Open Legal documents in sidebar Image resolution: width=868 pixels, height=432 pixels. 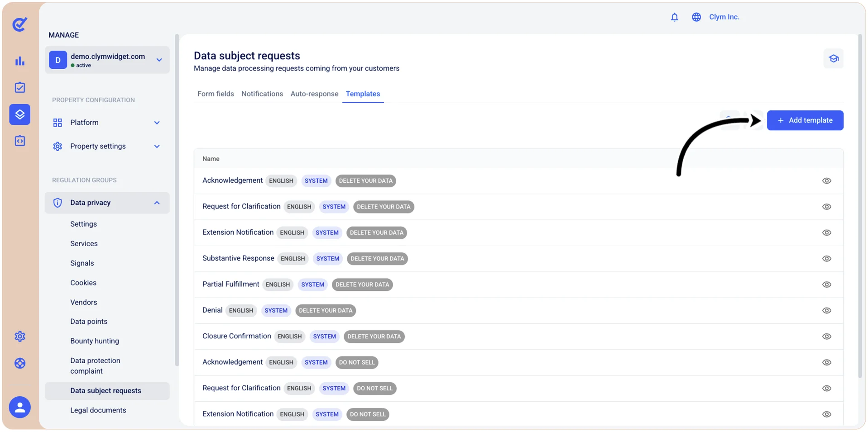coord(98,410)
